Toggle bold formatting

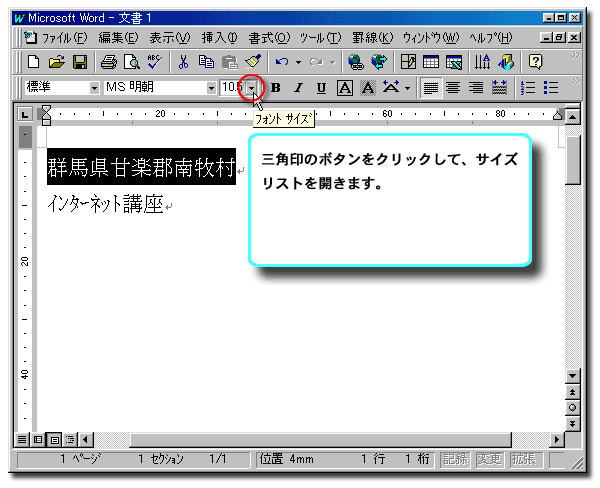pos(276,88)
